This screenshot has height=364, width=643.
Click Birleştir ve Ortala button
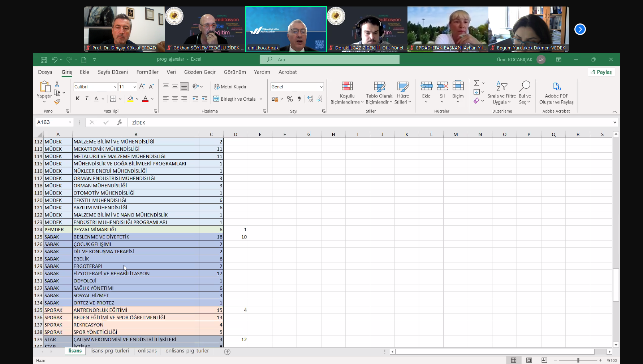pos(234,99)
